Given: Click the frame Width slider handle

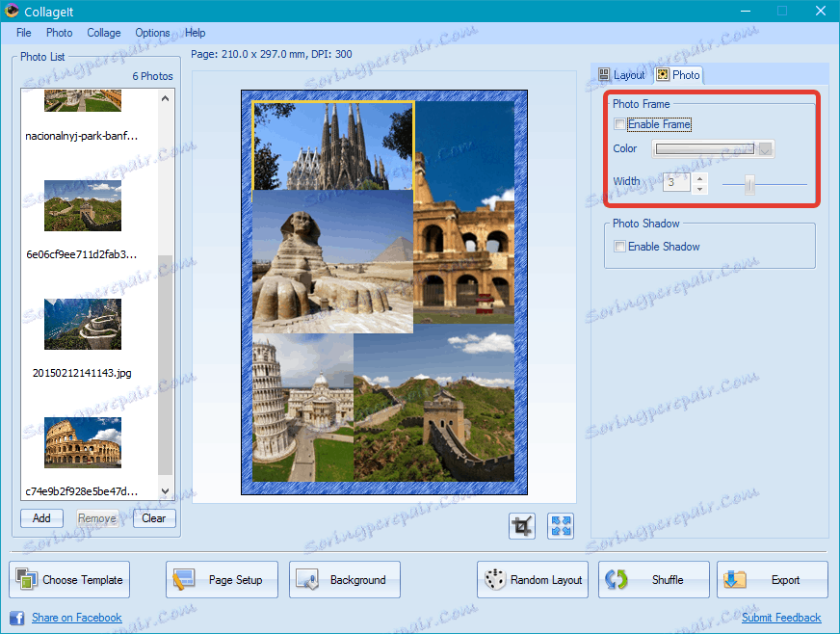Looking at the screenshot, I should [x=750, y=185].
